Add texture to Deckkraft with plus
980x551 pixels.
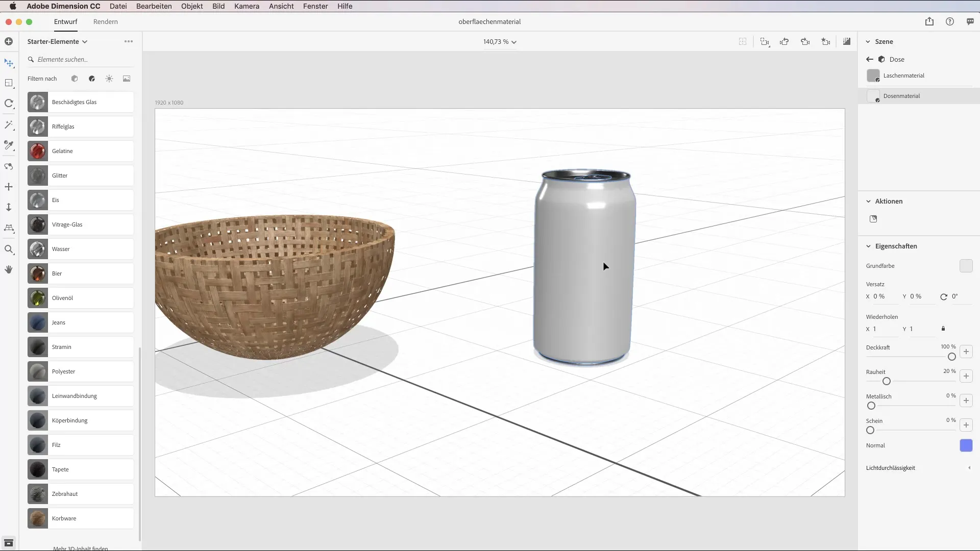tap(966, 352)
